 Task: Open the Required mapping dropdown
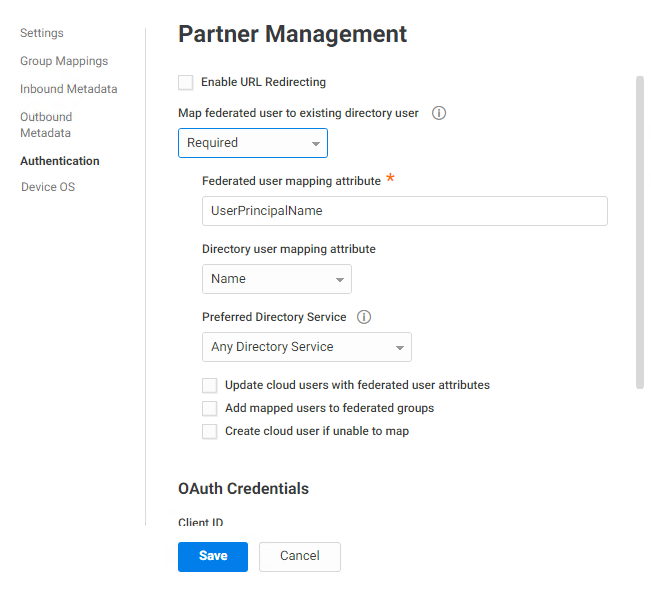pyautogui.click(x=253, y=143)
